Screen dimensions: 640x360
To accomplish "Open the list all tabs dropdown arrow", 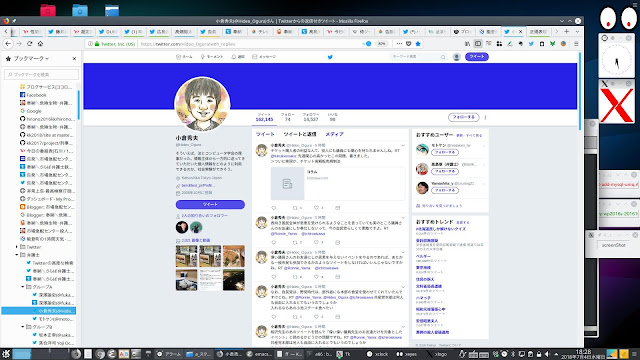I will click(x=577, y=31).
